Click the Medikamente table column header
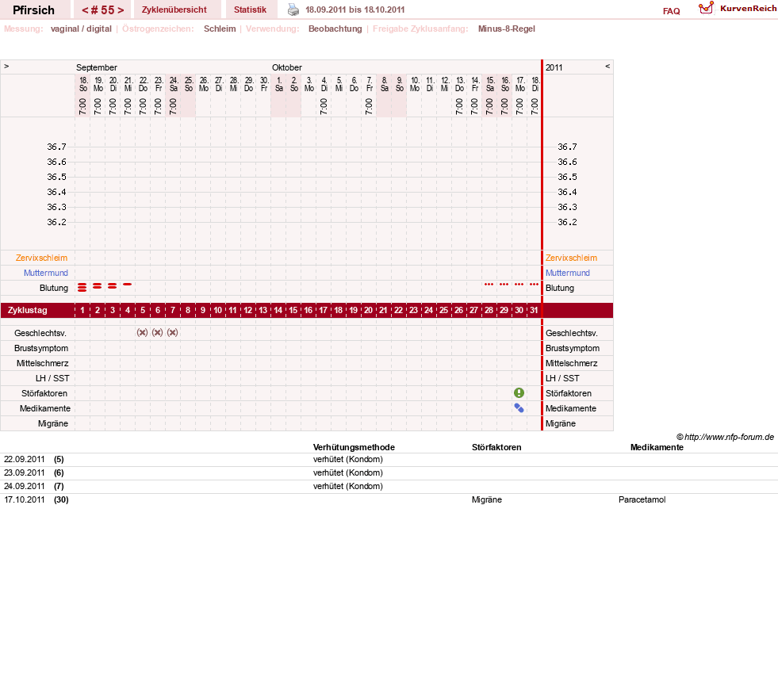Viewport: 778px width, 700px height. click(657, 447)
